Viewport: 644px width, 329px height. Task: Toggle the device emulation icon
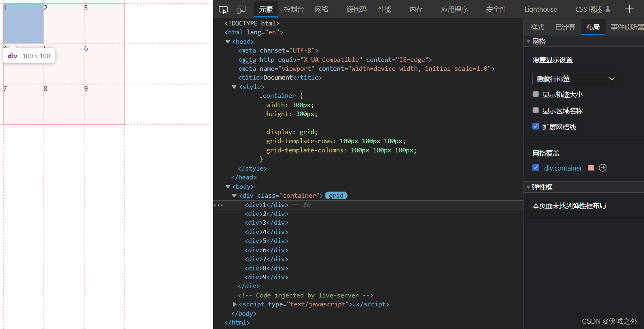click(241, 10)
